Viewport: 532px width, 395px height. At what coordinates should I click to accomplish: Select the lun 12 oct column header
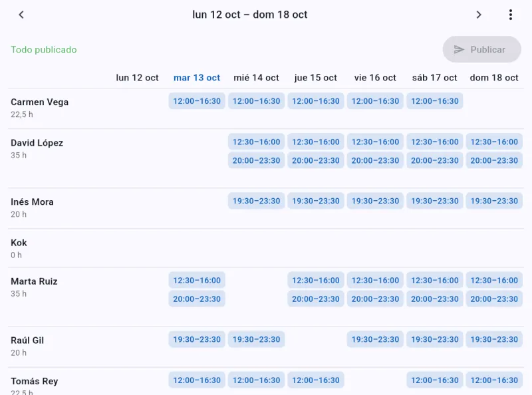tap(138, 78)
